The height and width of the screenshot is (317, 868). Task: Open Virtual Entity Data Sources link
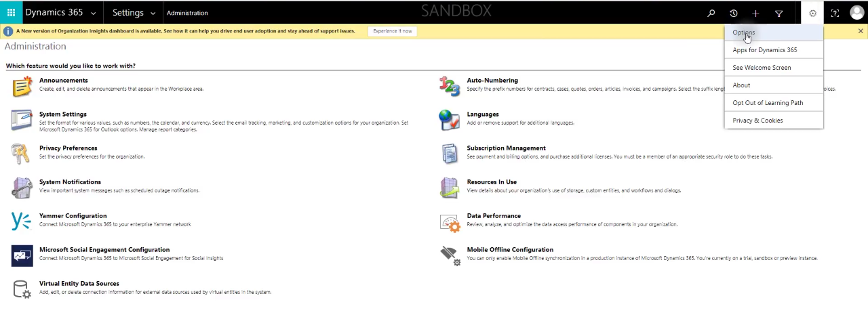click(x=79, y=284)
